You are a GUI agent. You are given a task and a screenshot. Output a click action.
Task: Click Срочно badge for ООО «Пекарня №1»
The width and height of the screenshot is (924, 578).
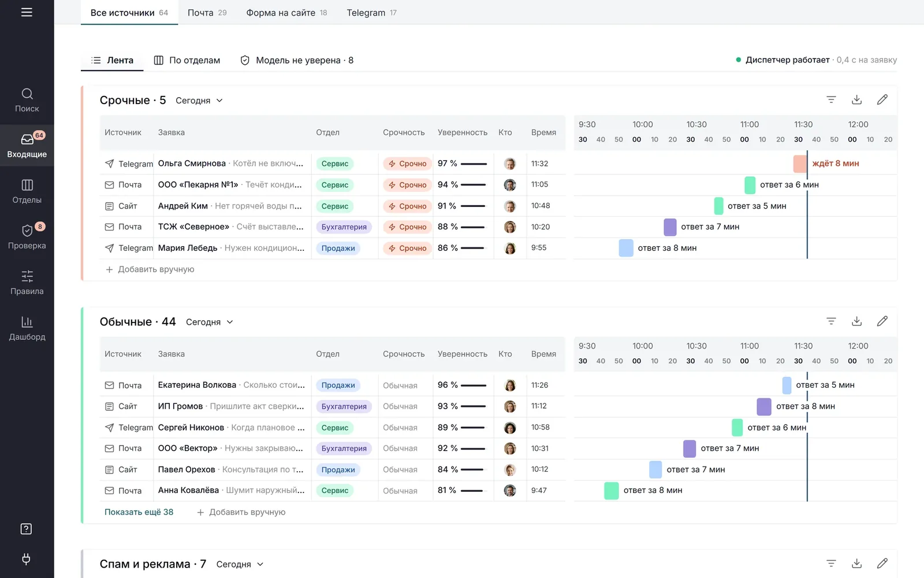click(x=407, y=185)
